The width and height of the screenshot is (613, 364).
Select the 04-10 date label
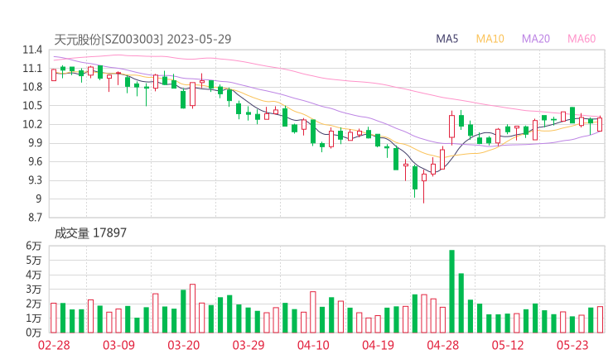pyautogui.click(x=313, y=345)
